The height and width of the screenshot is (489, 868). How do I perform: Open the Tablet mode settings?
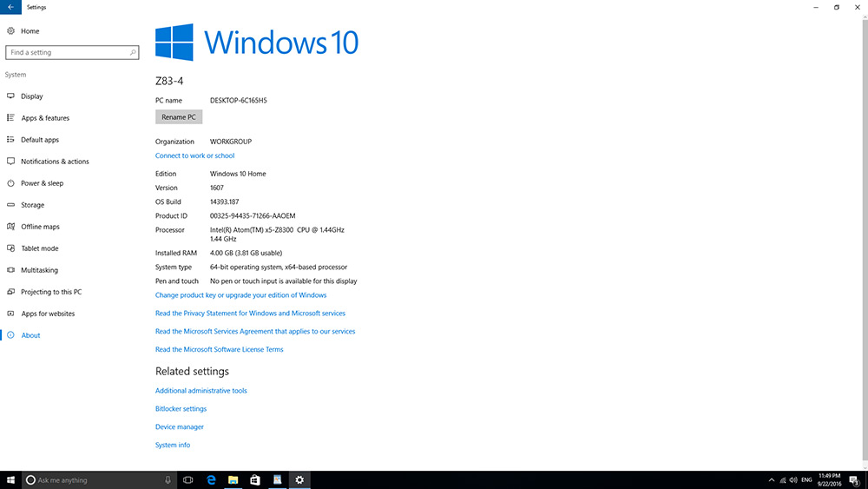point(39,248)
